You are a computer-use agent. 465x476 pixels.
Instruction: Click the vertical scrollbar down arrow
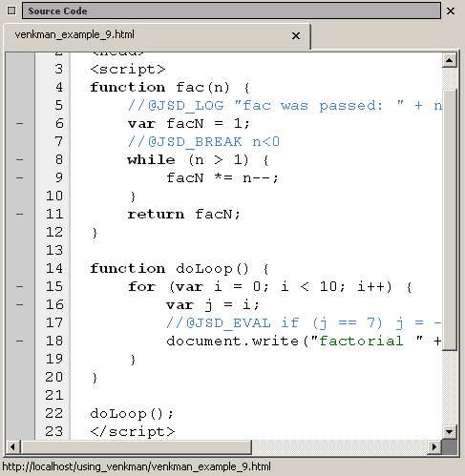(450, 432)
